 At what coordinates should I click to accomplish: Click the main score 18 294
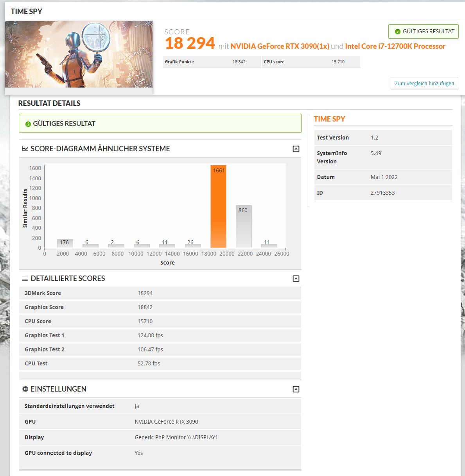tap(190, 43)
